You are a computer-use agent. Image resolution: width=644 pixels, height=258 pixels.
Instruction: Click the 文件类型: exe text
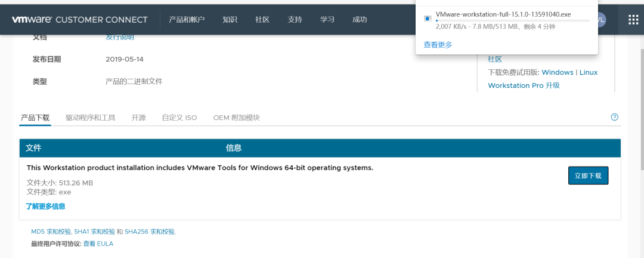point(49,192)
